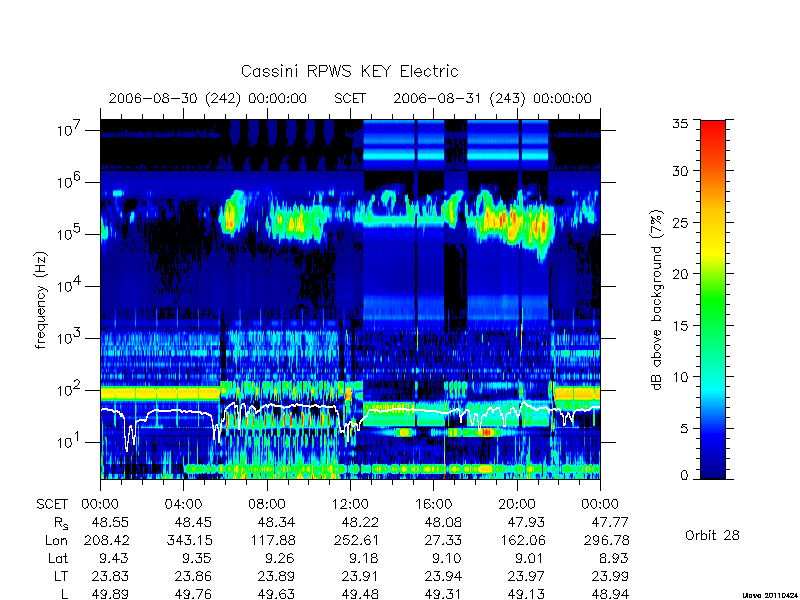Click the 10^3 frequency axis label

tap(69, 337)
